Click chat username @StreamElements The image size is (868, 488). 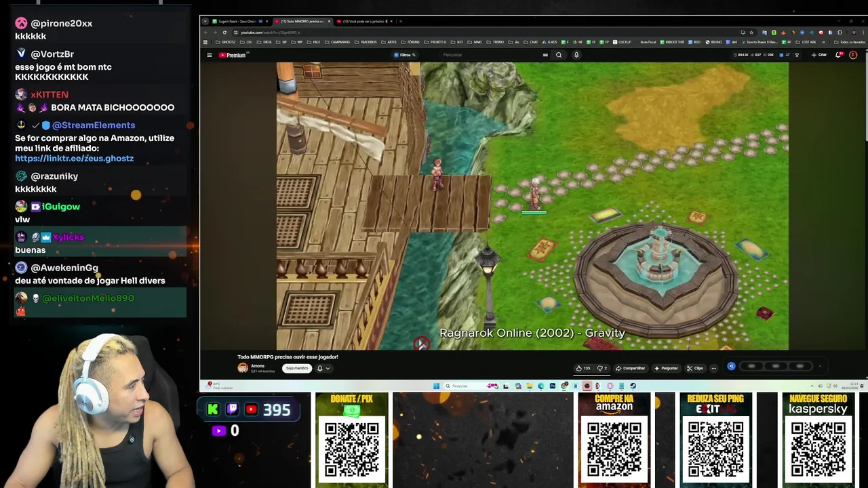point(94,125)
